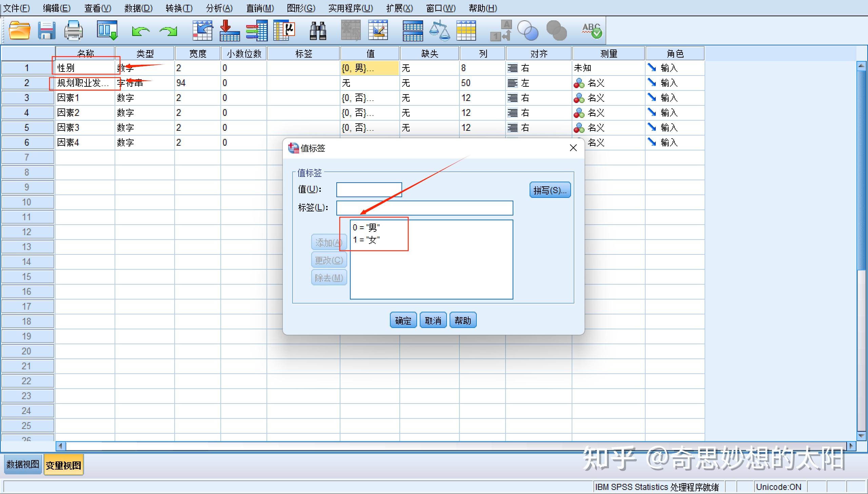Open the 分析(A) menu

click(x=219, y=8)
